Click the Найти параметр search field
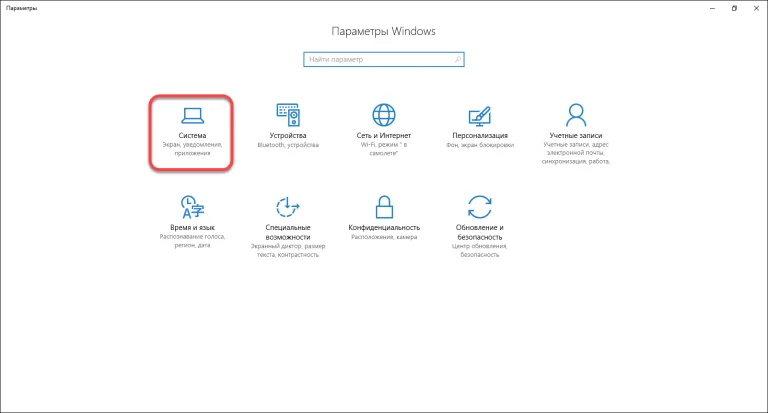 coord(384,59)
